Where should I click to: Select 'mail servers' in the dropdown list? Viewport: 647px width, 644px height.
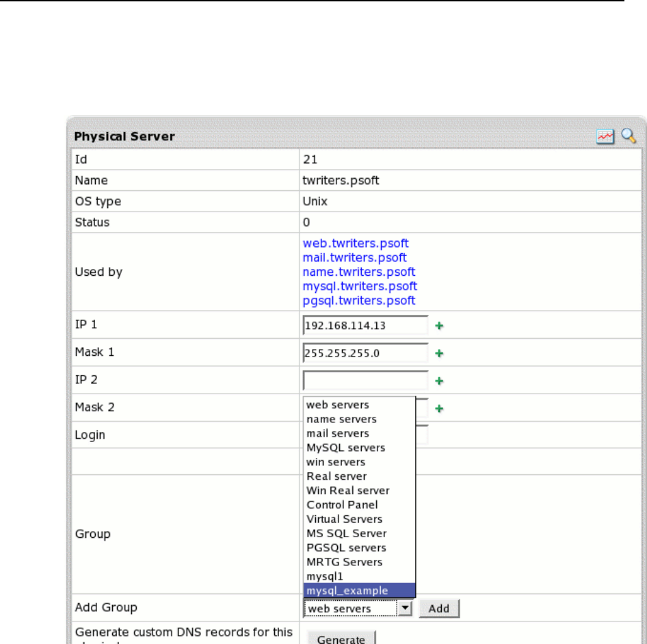[359, 433]
